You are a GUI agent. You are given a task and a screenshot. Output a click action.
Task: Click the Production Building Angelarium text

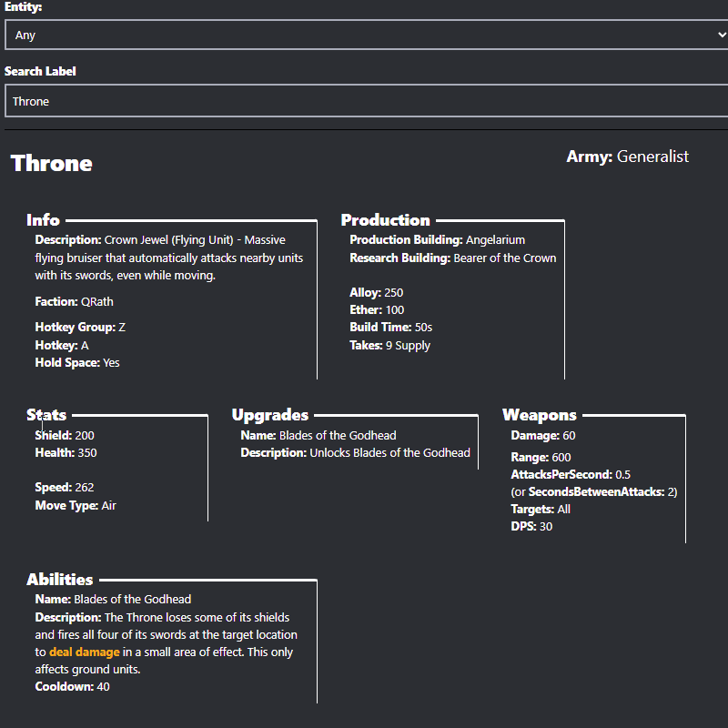point(437,240)
